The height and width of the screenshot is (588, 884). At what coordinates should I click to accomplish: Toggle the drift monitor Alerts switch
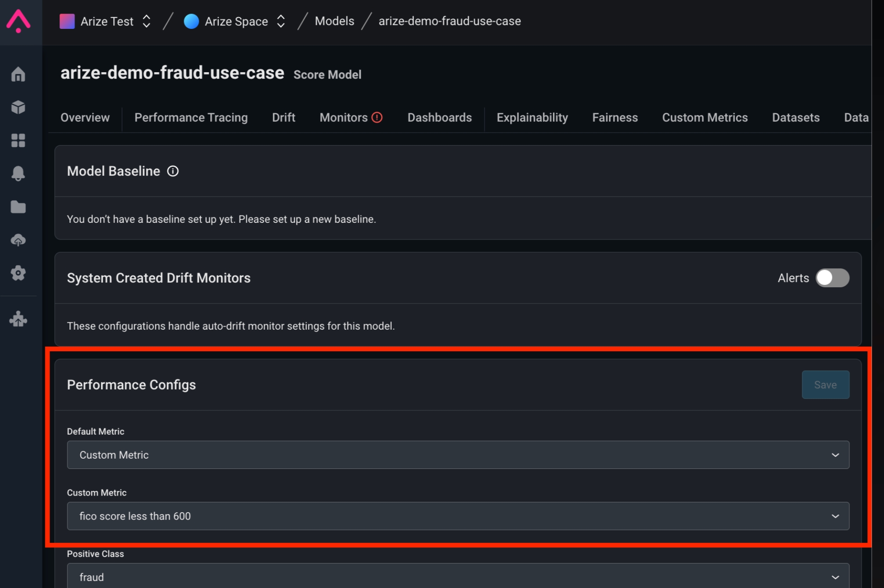pyautogui.click(x=832, y=278)
